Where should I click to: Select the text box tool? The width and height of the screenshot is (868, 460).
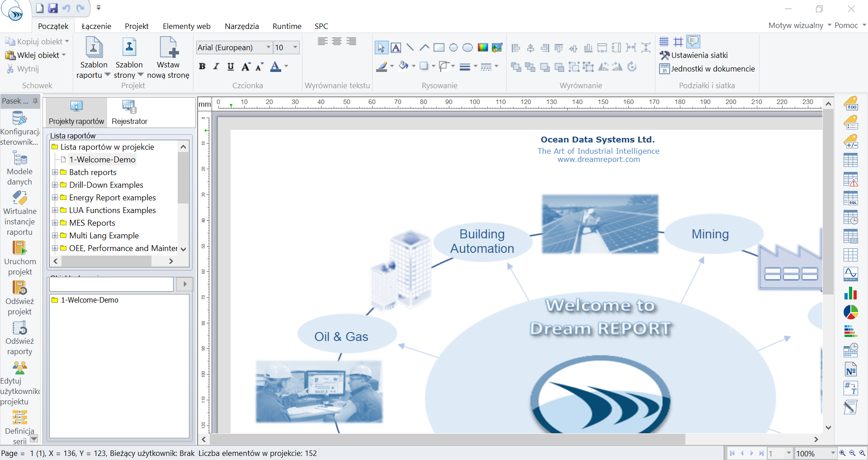point(396,47)
